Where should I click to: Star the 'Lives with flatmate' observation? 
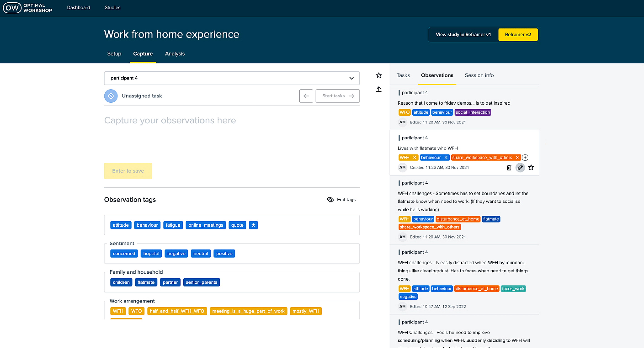(531, 167)
